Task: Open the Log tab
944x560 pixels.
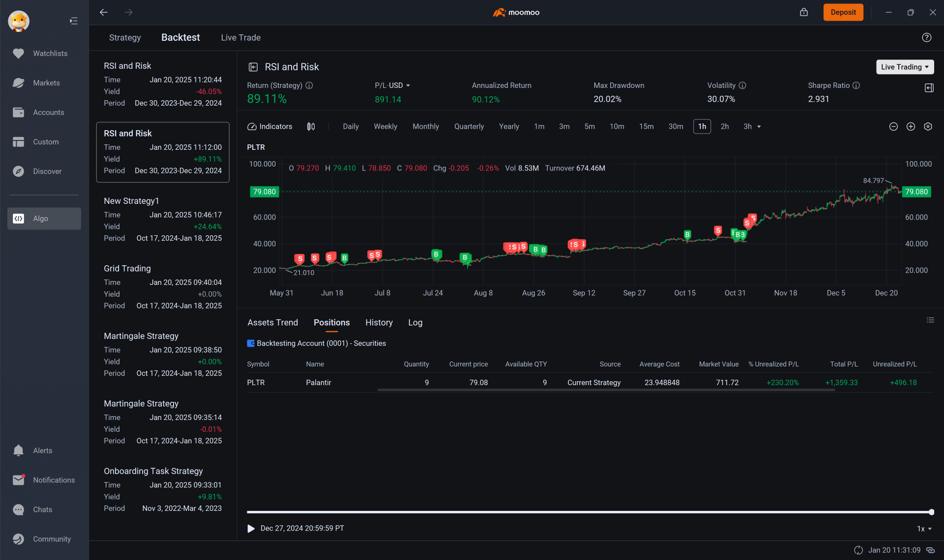Action: [x=415, y=323]
